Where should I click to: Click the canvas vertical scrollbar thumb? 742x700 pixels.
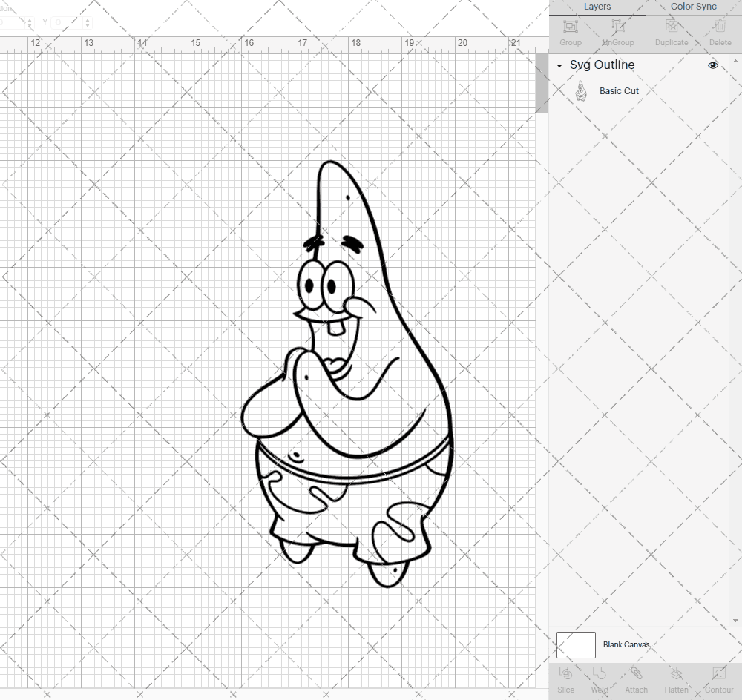[542, 83]
